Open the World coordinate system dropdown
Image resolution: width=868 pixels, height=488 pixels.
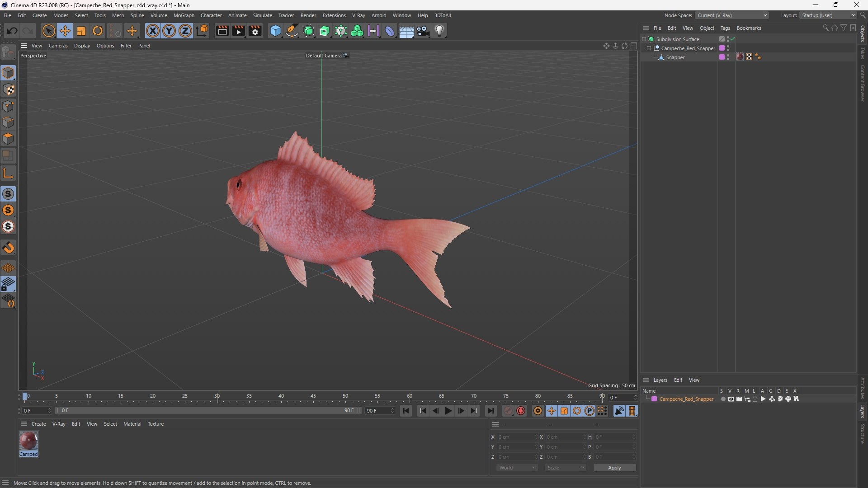click(517, 468)
